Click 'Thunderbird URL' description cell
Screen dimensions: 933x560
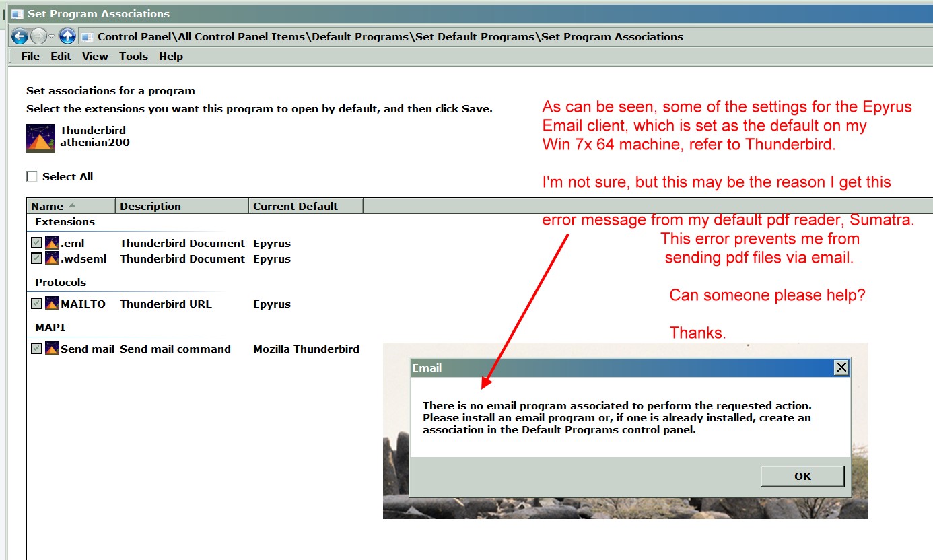[x=166, y=304]
